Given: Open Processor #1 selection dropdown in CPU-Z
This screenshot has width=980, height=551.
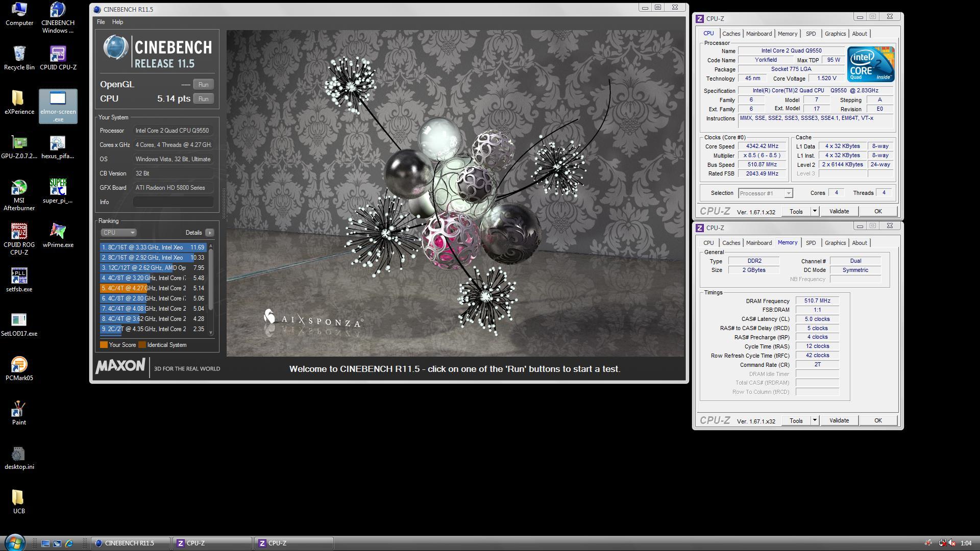Looking at the screenshot, I should pos(765,193).
